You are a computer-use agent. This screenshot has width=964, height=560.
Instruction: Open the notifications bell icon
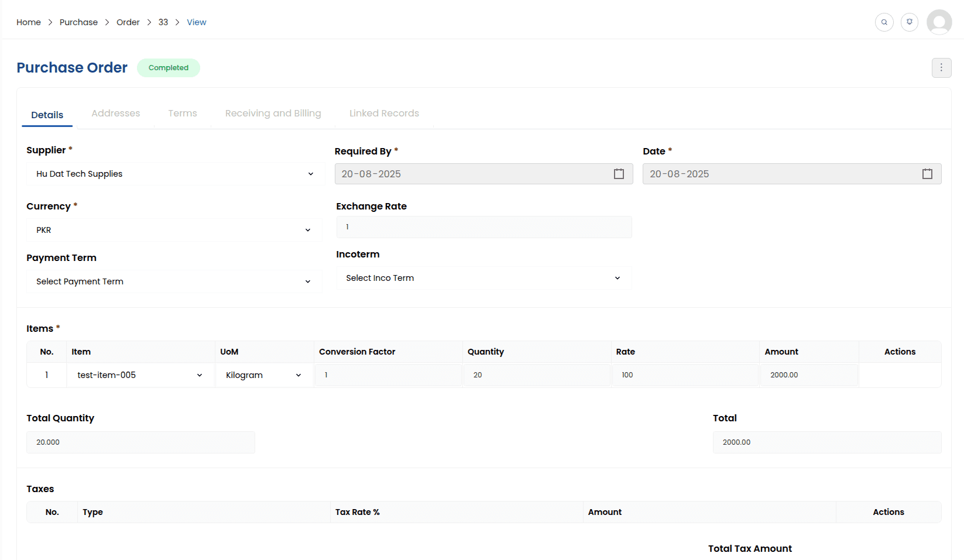(909, 22)
